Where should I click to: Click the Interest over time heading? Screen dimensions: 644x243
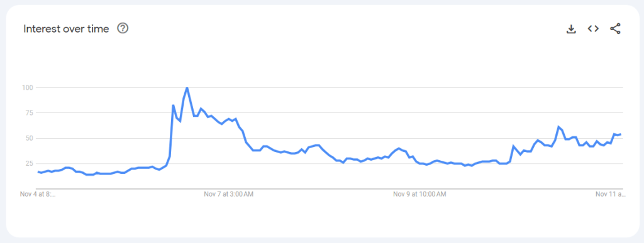(x=66, y=29)
